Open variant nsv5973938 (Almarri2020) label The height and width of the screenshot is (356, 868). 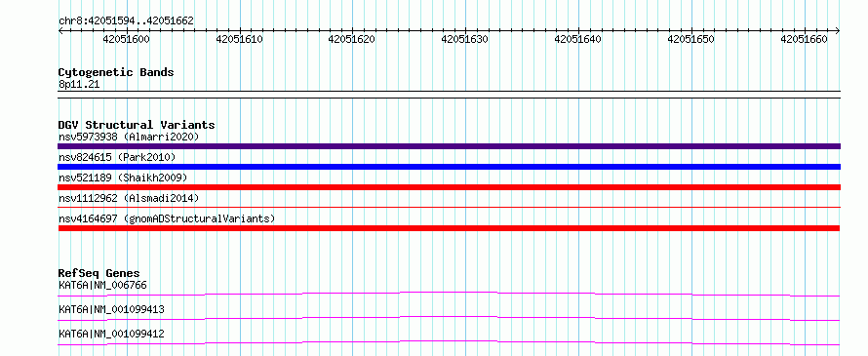[x=129, y=137]
